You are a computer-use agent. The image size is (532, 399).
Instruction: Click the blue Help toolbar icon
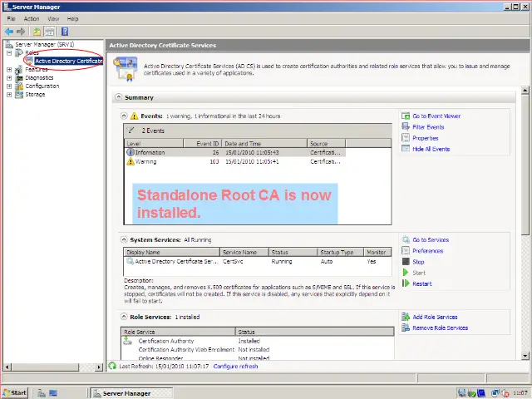pyautogui.click(x=63, y=32)
